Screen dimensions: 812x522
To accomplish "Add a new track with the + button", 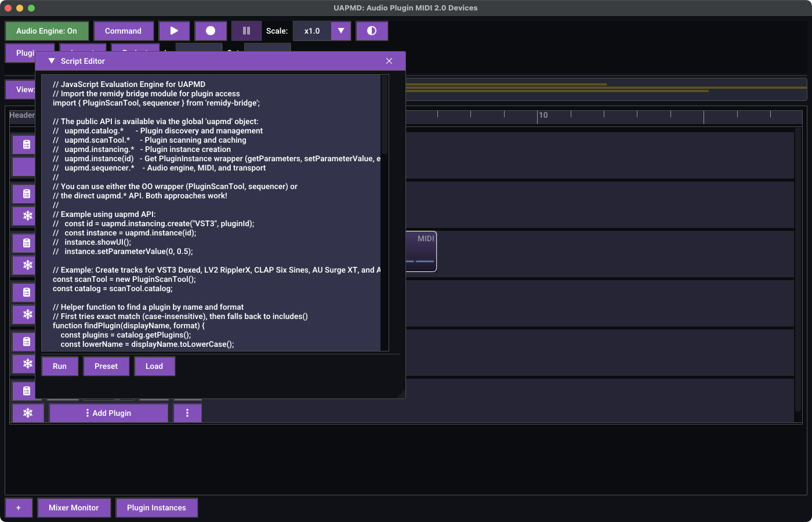I will click(19, 507).
